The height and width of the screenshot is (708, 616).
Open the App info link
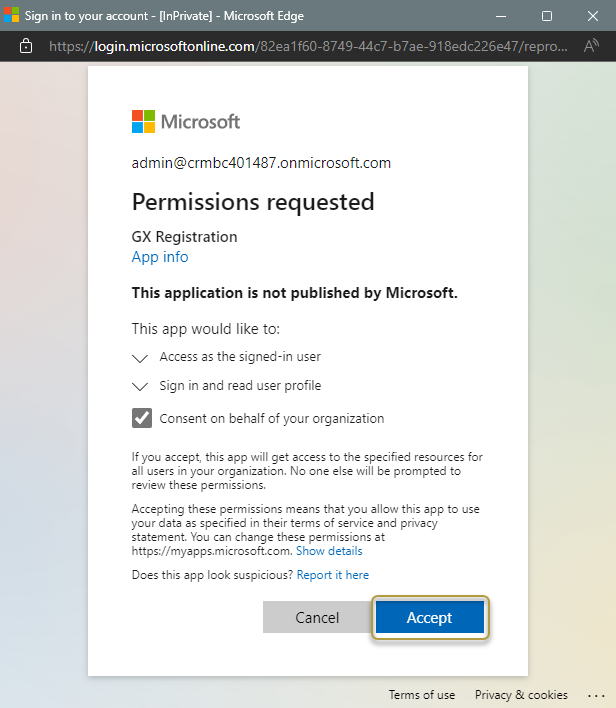(160, 257)
